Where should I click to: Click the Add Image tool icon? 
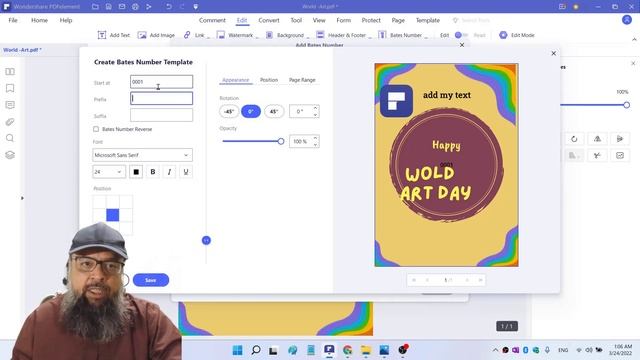pyautogui.click(x=142, y=35)
